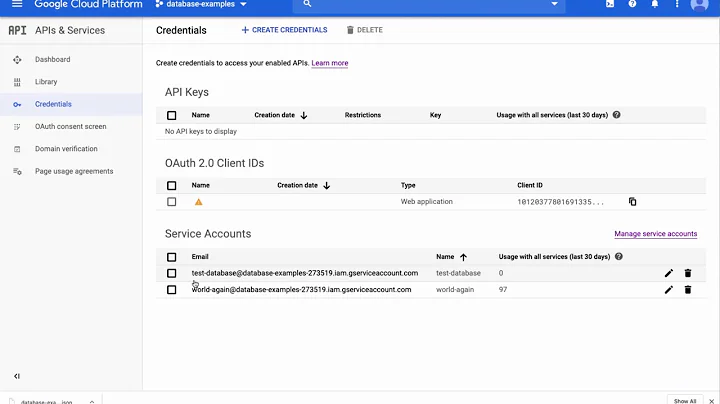Click Show All downloads button
Screen dimensions: 720x404
[685, 401]
